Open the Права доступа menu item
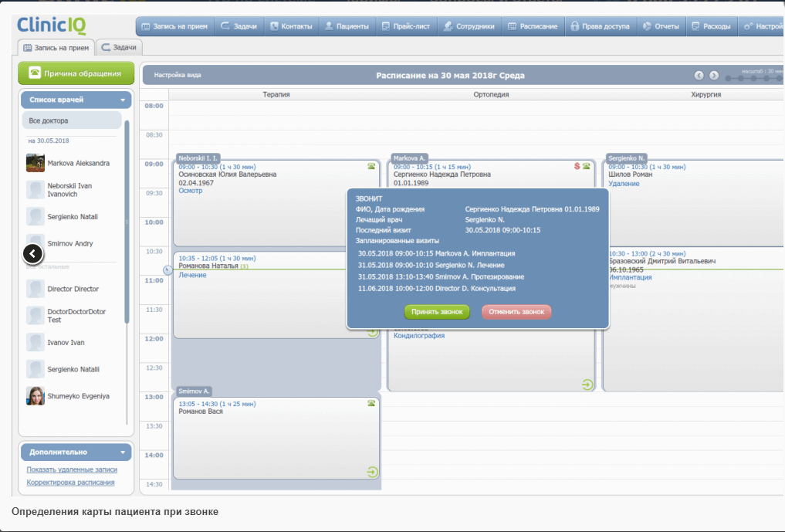 pos(601,26)
